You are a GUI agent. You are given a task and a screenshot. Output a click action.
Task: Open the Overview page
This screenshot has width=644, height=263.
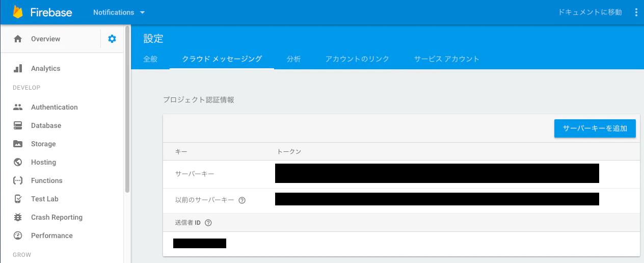pos(45,39)
